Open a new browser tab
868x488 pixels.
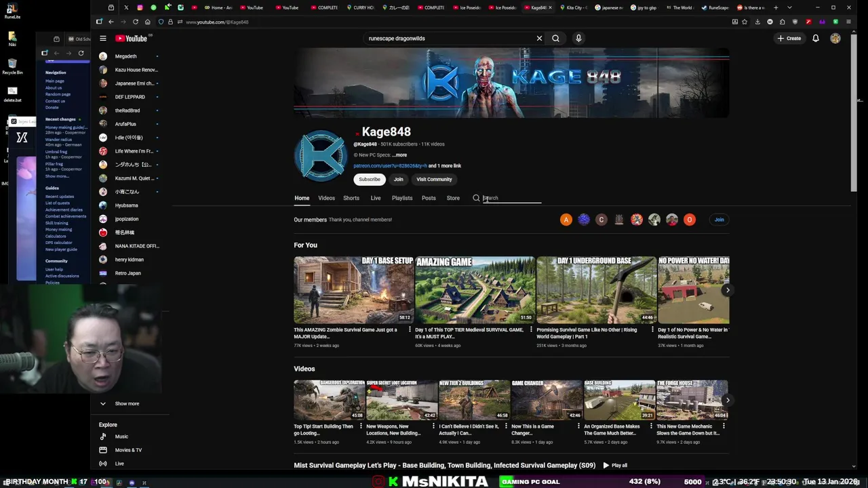tap(776, 7)
